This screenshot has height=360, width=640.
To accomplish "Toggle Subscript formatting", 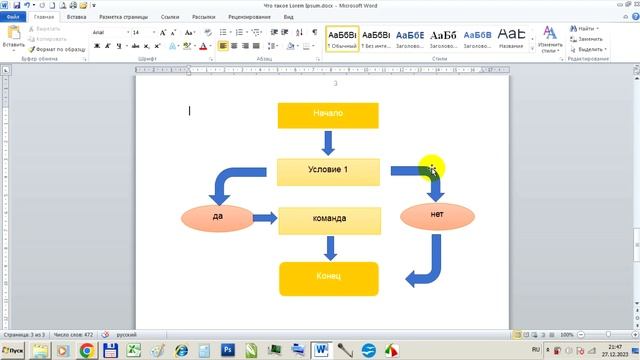I will (x=147, y=46).
